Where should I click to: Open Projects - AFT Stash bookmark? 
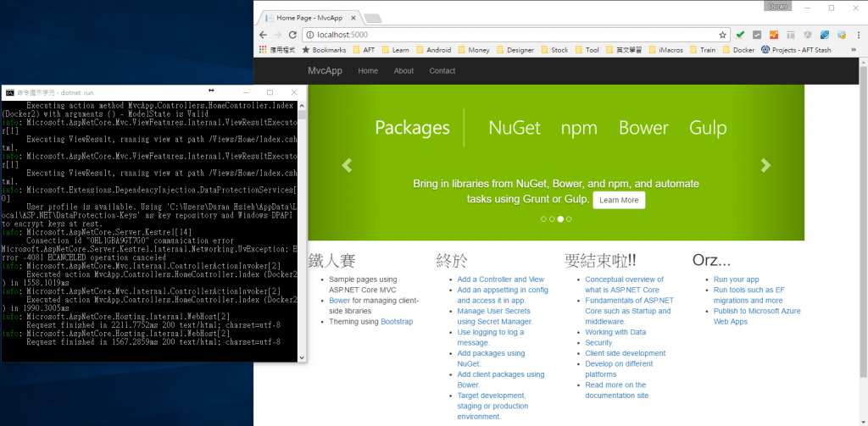pos(796,50)
